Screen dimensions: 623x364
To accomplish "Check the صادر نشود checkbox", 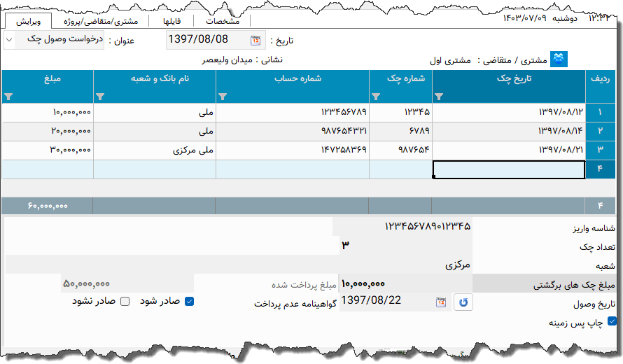I will click(125, 301).
